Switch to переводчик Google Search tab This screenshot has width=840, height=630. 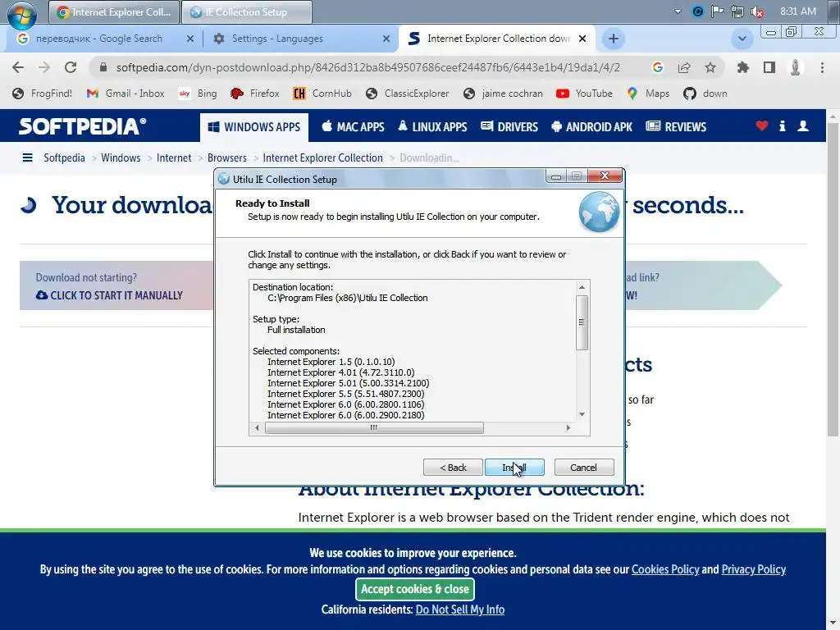pos(99,39)
